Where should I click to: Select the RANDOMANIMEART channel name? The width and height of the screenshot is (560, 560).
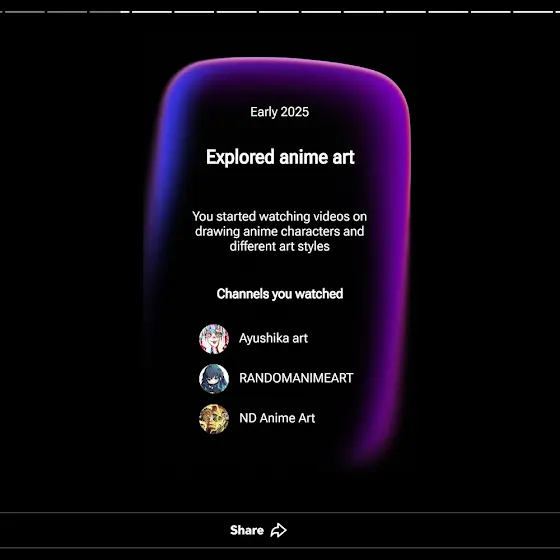[x=296, y=378]
